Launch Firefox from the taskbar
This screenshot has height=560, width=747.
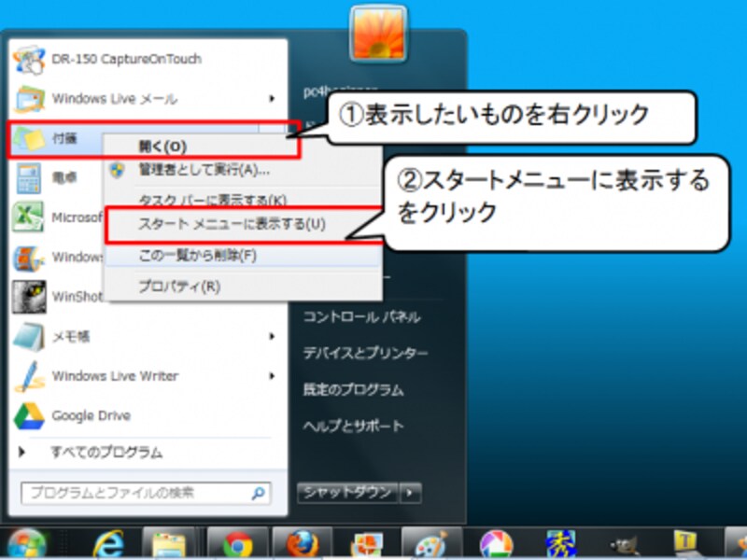[302, 544]
